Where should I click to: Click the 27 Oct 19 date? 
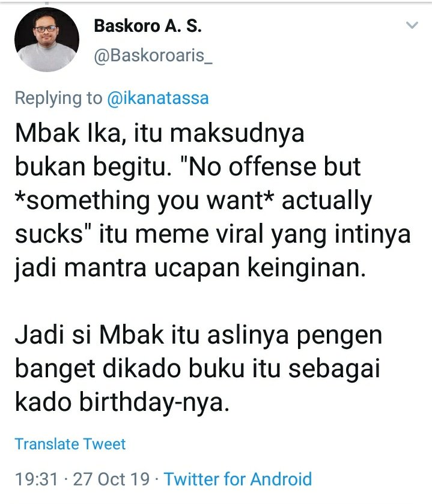(x=111, y=479)
